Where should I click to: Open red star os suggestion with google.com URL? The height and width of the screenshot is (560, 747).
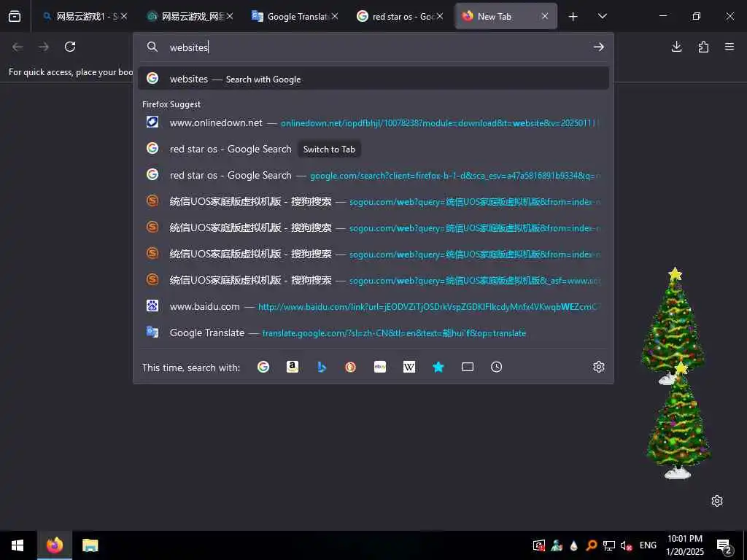tap(373, 175)
